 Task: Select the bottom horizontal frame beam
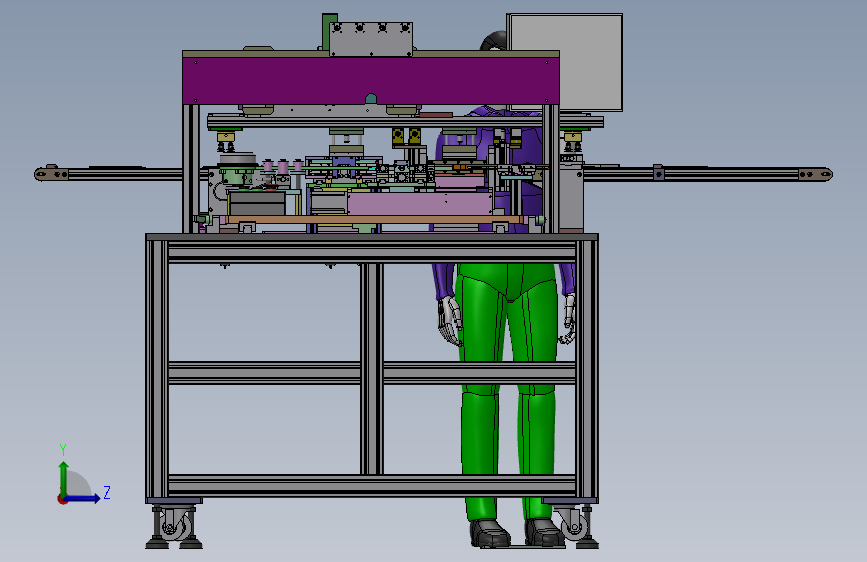click(x=372, y=485)
